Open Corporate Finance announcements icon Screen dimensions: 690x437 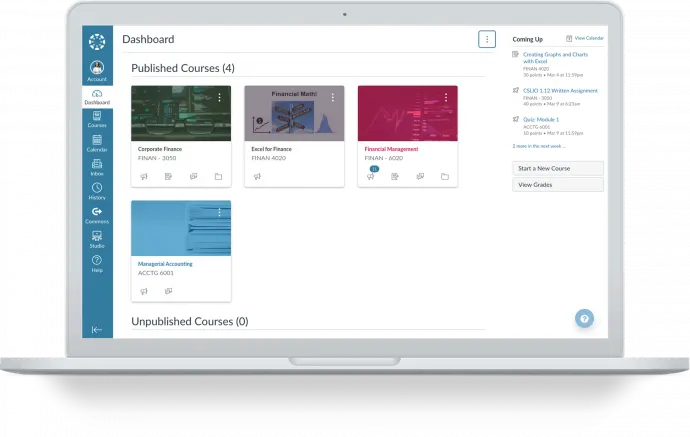point(144,176)
